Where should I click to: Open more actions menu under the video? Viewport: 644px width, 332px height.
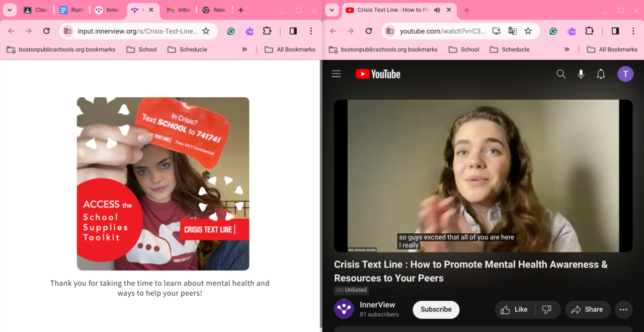(x=623, y=309)
